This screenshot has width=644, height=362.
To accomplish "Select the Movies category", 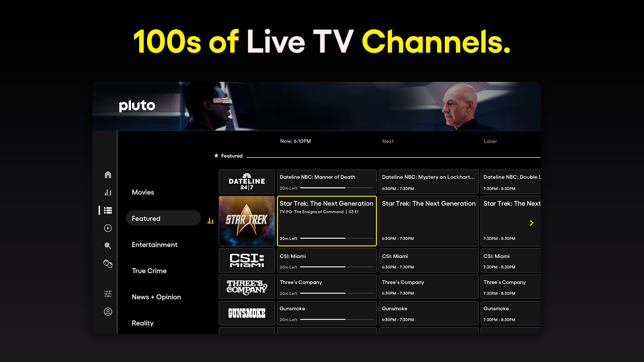I will [x=143, y=192].
